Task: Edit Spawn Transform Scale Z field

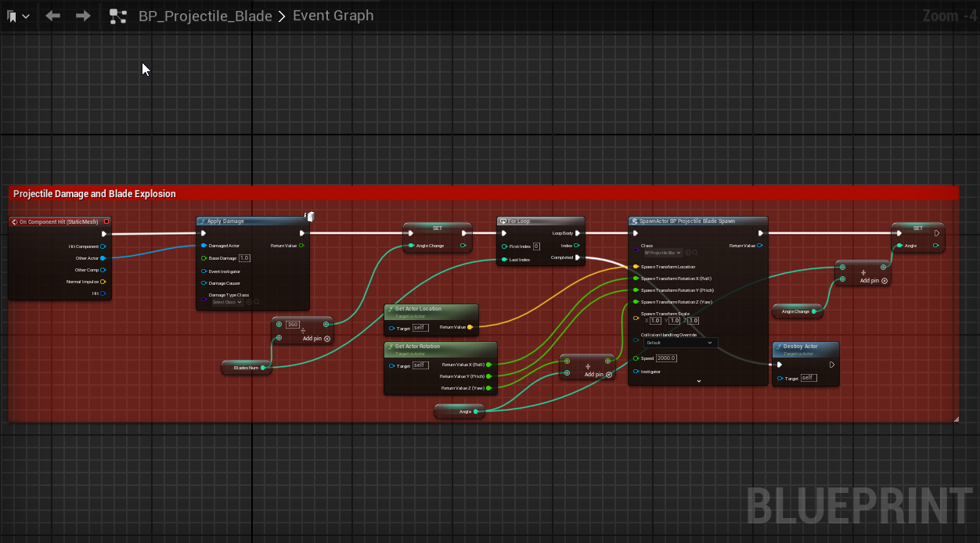Action: click(693, 321)
